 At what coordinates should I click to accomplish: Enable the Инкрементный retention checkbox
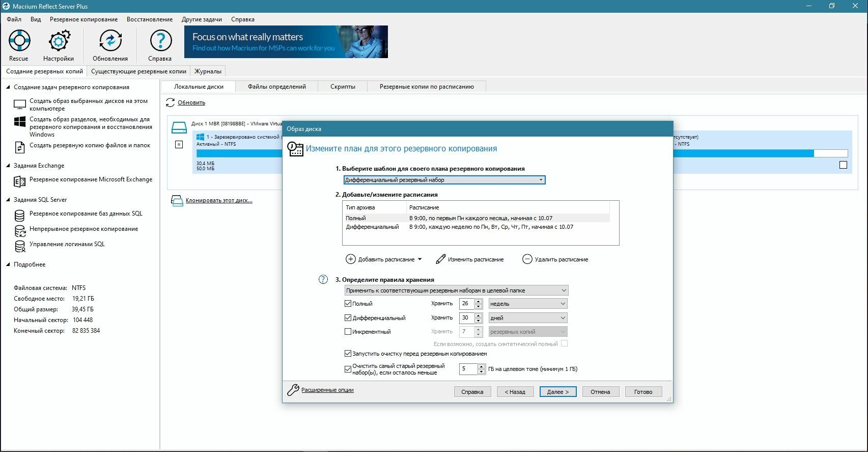348,332
